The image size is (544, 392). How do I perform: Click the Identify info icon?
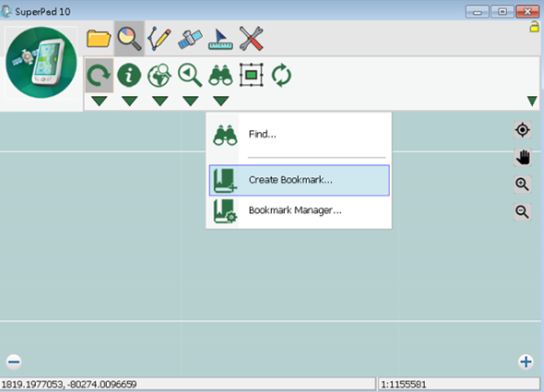129,75
